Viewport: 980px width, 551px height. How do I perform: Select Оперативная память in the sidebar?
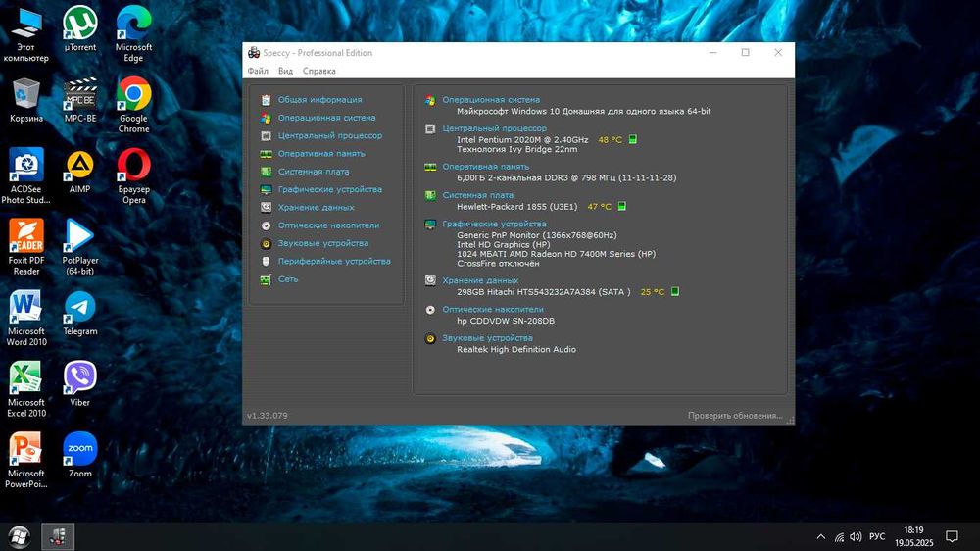321,153
